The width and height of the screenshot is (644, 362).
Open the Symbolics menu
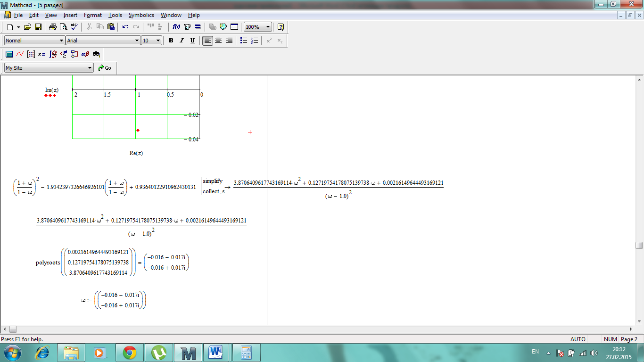pyautogui.click(x=141, y=15)
